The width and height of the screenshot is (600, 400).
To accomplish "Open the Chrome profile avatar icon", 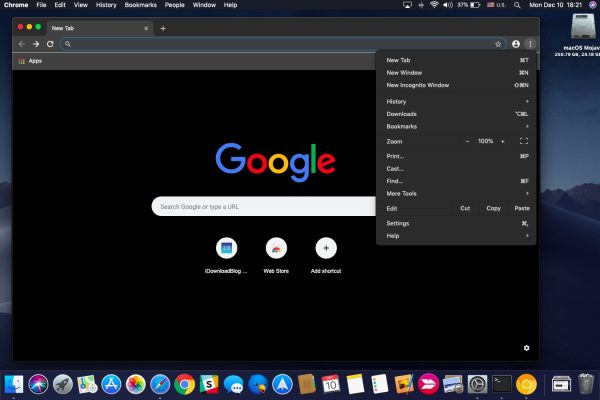I will point(516,44).
